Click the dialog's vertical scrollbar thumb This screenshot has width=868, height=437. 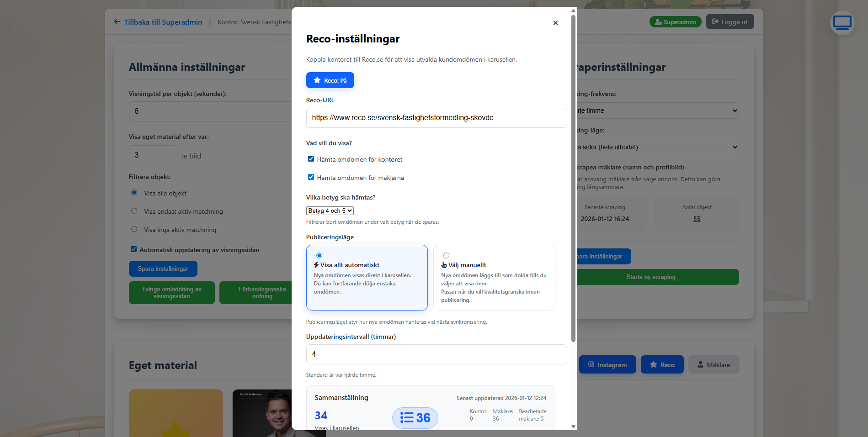coord(573,178)
